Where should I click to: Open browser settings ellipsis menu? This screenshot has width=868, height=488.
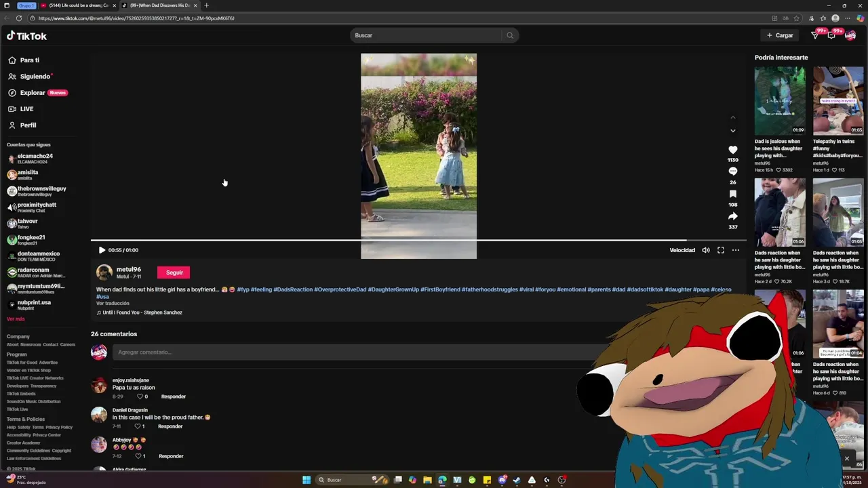[847, 18]
